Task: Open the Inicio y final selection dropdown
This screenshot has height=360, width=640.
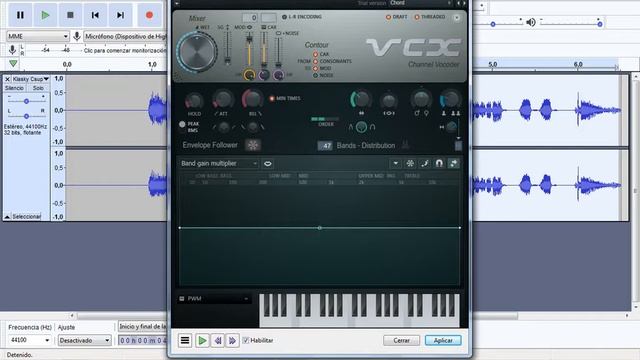Action: (143, 327)
